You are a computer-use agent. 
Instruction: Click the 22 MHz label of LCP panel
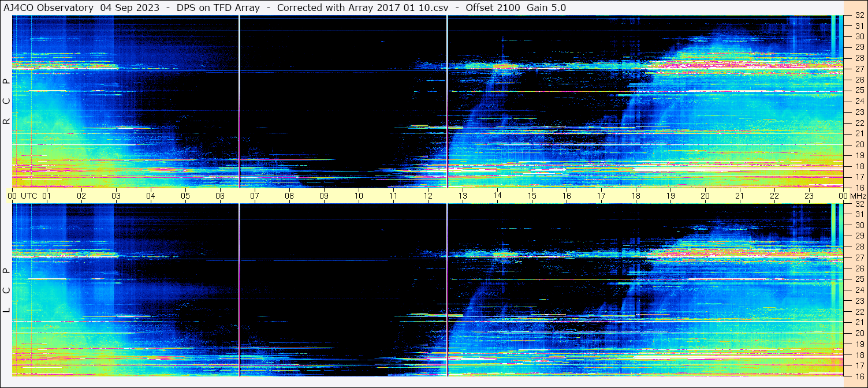[859, 312]
